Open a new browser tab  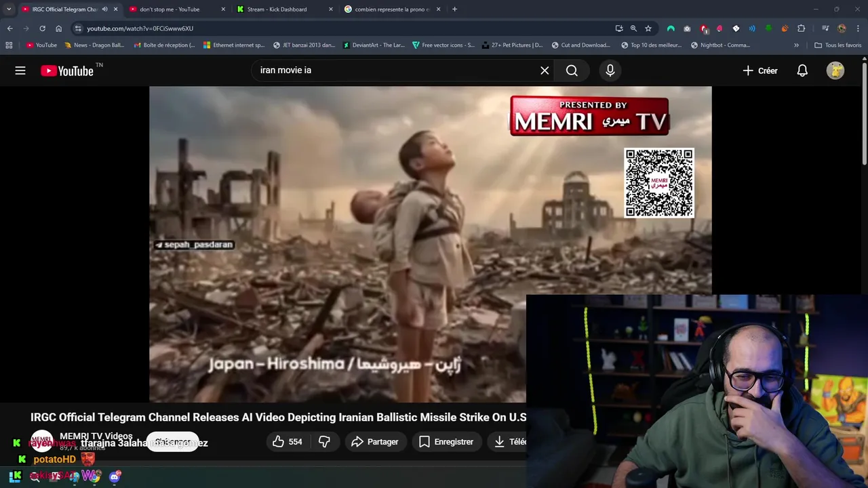(454, 9)
